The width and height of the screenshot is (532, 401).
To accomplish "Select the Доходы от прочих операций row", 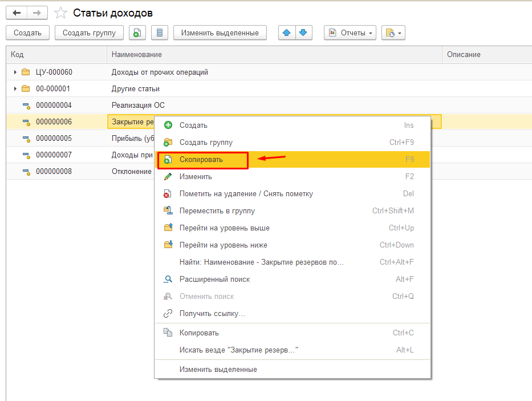I will coord(269,72).
